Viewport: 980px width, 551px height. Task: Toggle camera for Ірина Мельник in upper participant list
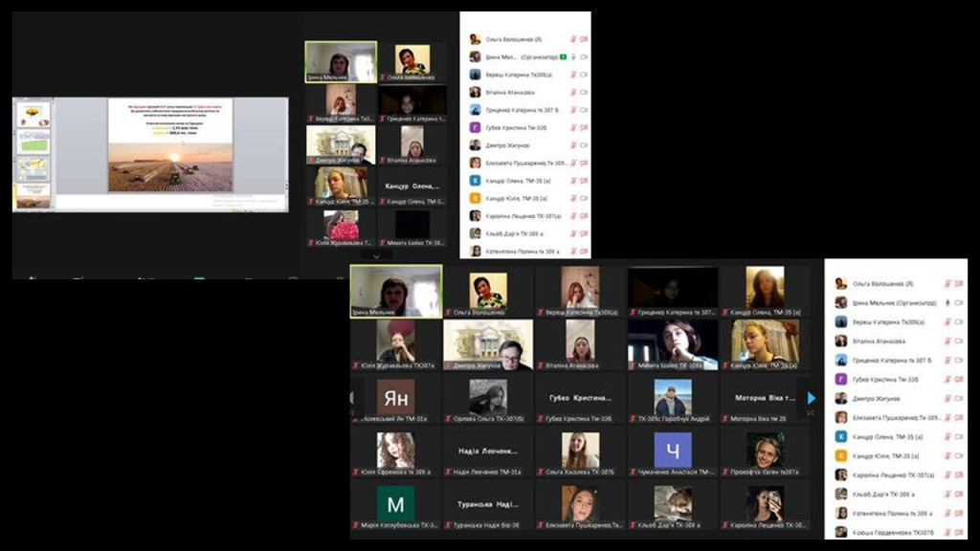tap(583, 57)
